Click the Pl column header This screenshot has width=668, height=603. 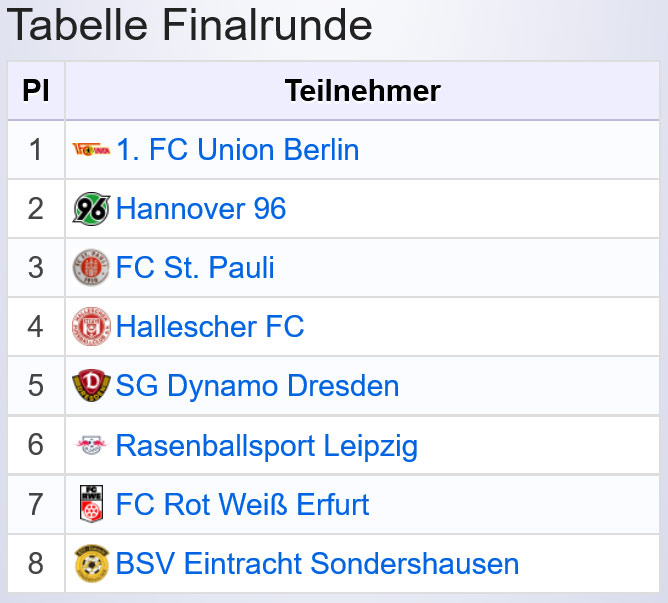36,91
